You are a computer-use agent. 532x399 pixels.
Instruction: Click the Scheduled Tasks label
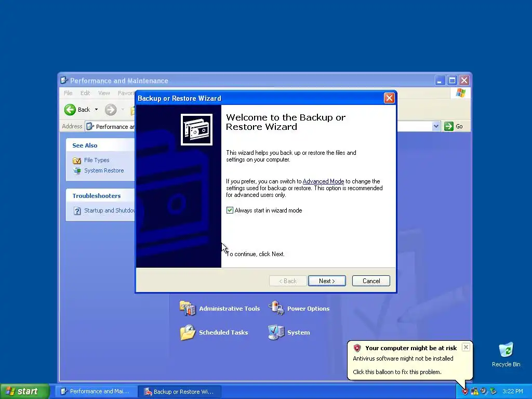tap(223, 332)
